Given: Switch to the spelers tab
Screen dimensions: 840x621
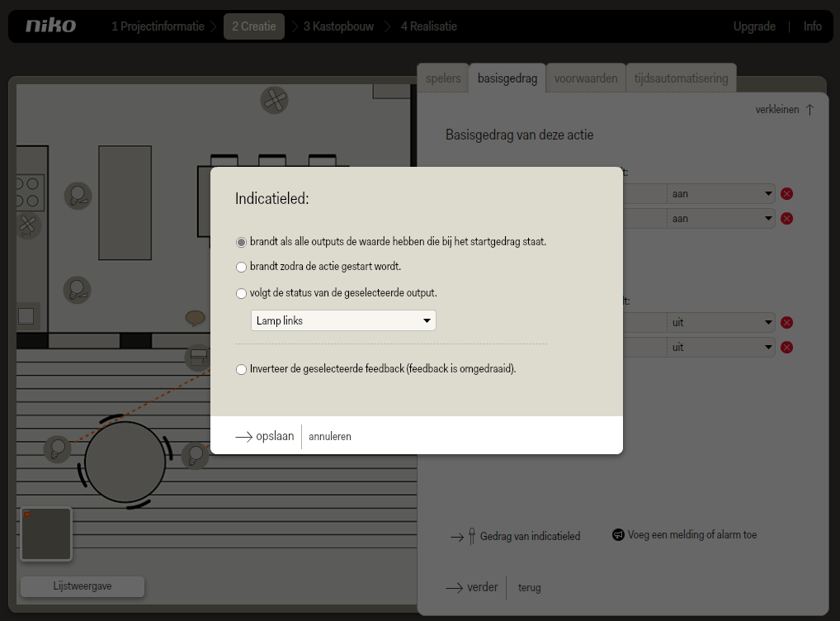Looking at the screenshot, I should click(x=443, y=78).
